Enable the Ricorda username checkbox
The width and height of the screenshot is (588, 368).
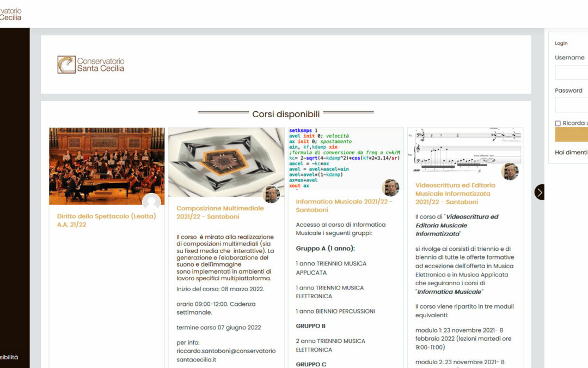[558, 124]
